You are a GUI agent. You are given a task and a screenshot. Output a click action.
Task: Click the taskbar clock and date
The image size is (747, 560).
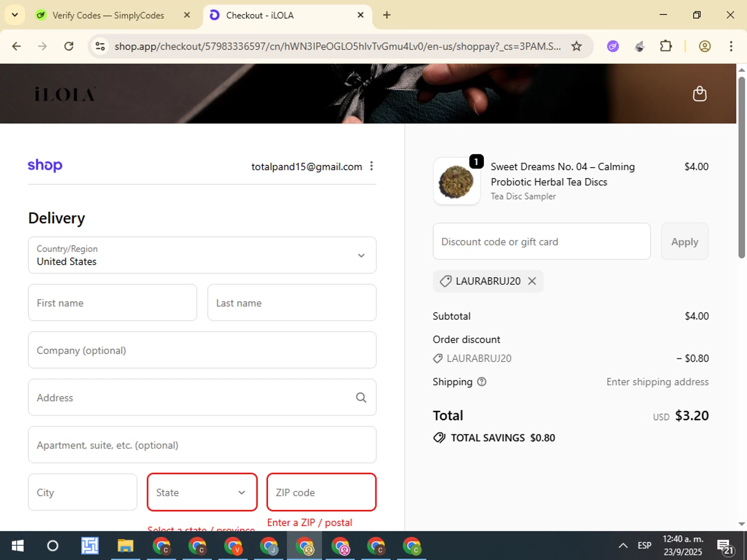click(x=683, y=546)
